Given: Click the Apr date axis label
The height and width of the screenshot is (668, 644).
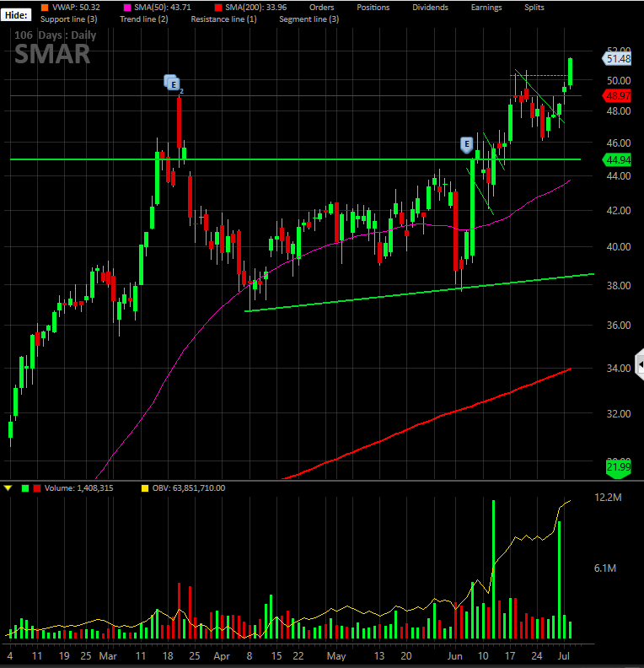Looking at the screenshot, I should (x=222, y=656).
